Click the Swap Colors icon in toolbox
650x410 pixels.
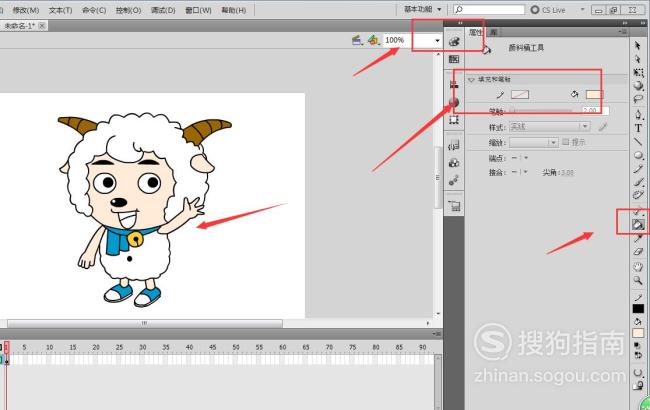[x=638, y=355]
